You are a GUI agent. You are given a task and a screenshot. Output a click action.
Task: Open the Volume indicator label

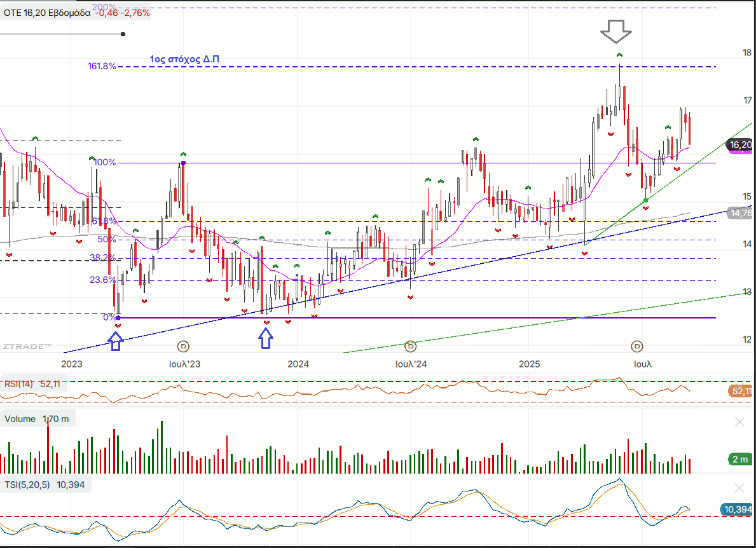click(x=38, y=419)
